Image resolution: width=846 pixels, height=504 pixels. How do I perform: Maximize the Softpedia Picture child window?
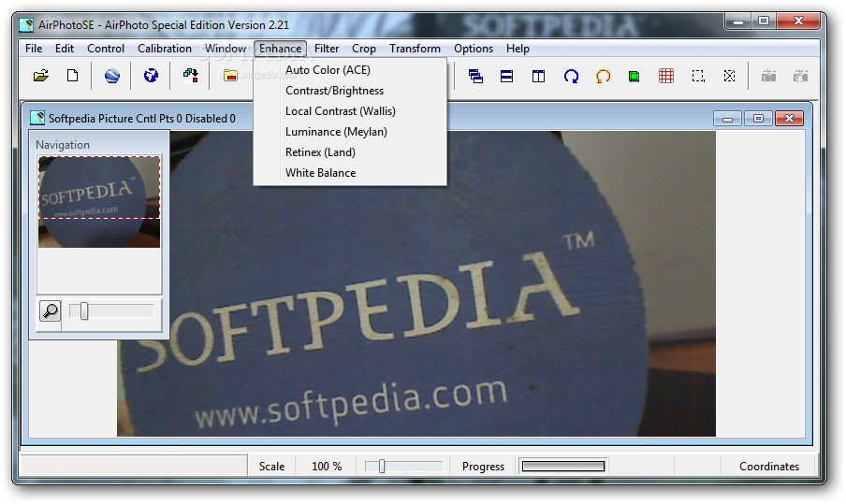tap(758, 118)
